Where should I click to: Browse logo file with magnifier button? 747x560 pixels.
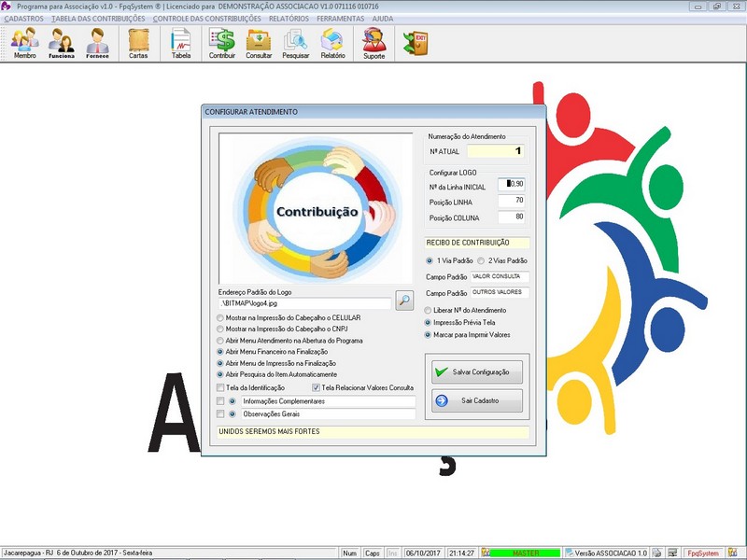coord(404,301)
